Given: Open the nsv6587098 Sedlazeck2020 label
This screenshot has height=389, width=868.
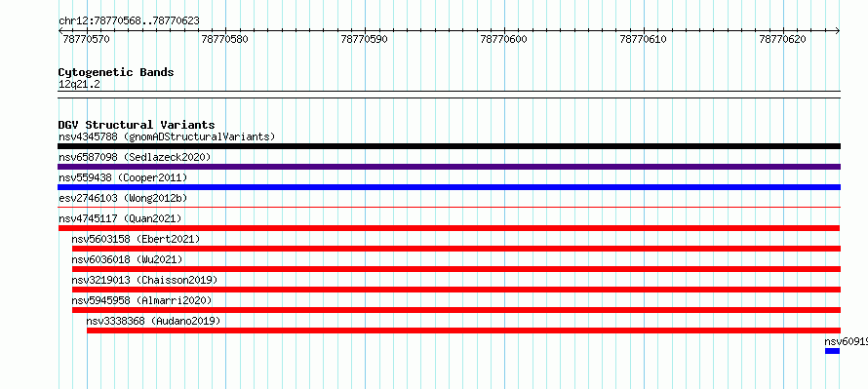Looking at the screenshot, I should coord(135,157).
